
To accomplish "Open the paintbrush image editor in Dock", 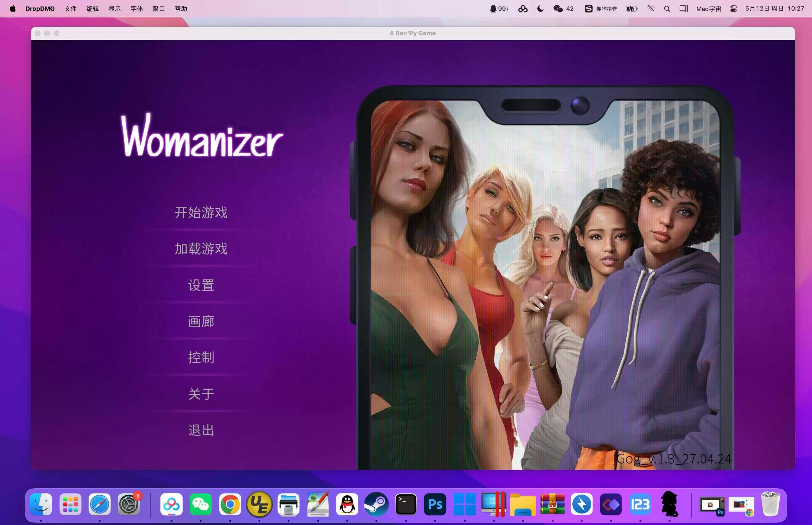I will [x=318, y=504].
